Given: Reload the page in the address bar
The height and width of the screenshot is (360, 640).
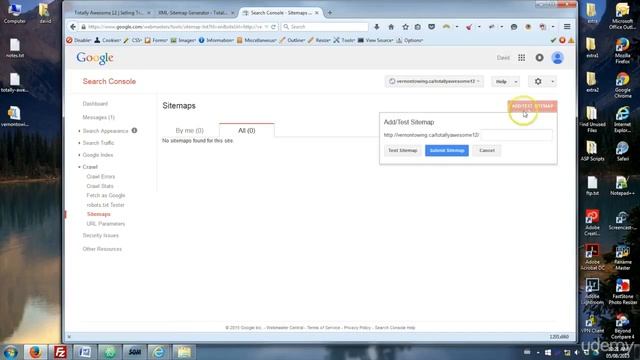Looking at the screenshot, I should coord(273,27).
